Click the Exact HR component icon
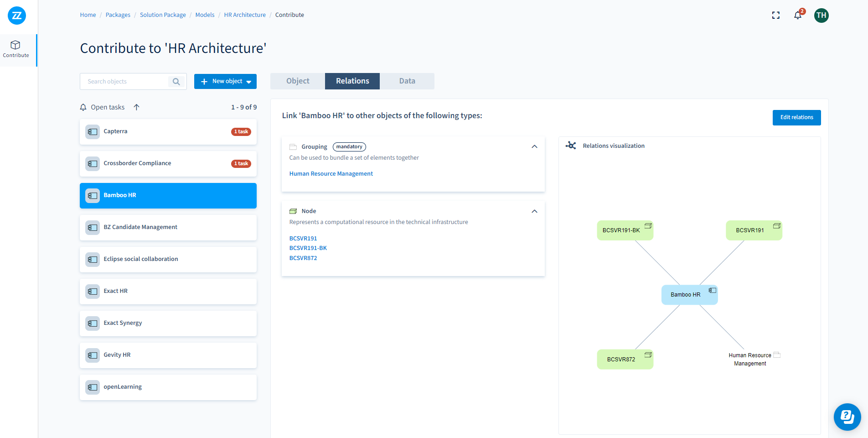Image resolution: width=868 pixels, height=438 pixels. [x=93, y=292]
